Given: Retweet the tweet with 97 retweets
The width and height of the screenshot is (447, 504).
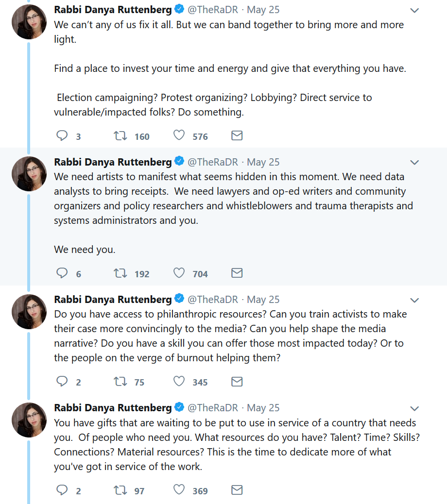Looking at the screenshot, I should (x=120, y=490).
